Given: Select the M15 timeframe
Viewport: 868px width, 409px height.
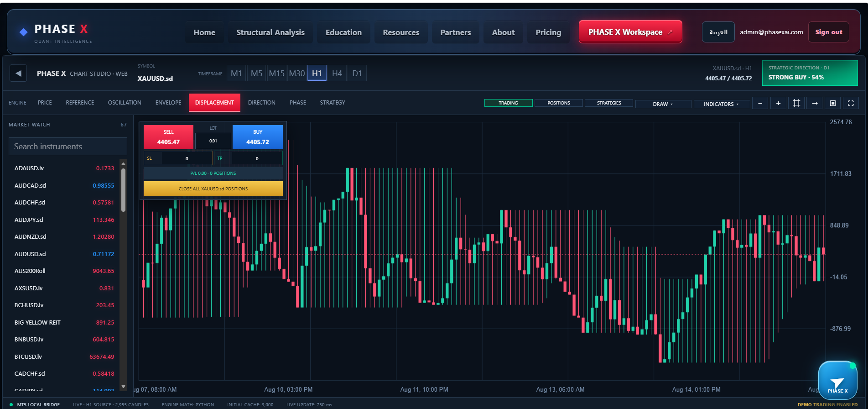Looking at the screenshot, I should pyautogui.click(x=276, y=73).
